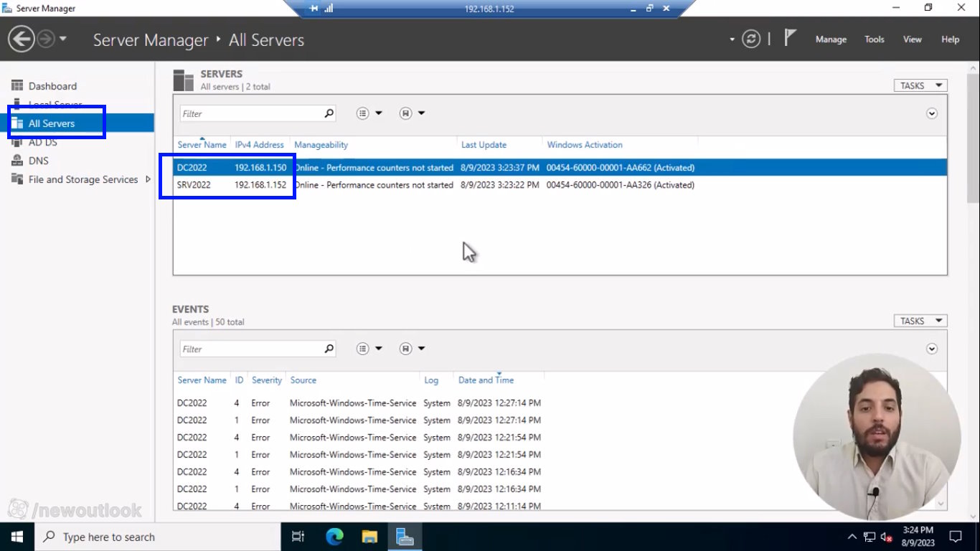This screenshot has height=551, width=980.
Task: Open Task View on the taskbar
Action: point(298,537)
